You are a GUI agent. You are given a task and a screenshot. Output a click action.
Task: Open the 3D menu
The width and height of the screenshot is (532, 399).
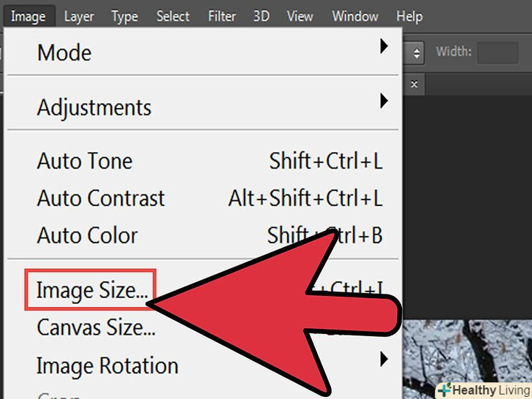262,16
